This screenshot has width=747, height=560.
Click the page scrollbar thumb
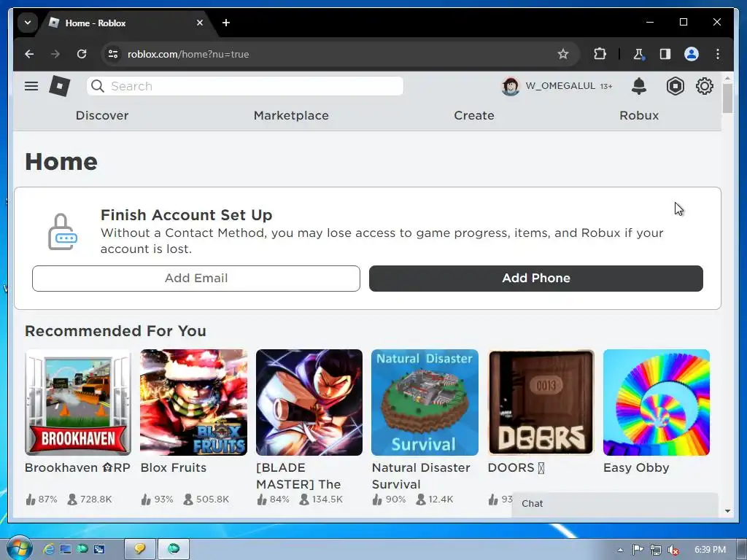click(727, 98)
